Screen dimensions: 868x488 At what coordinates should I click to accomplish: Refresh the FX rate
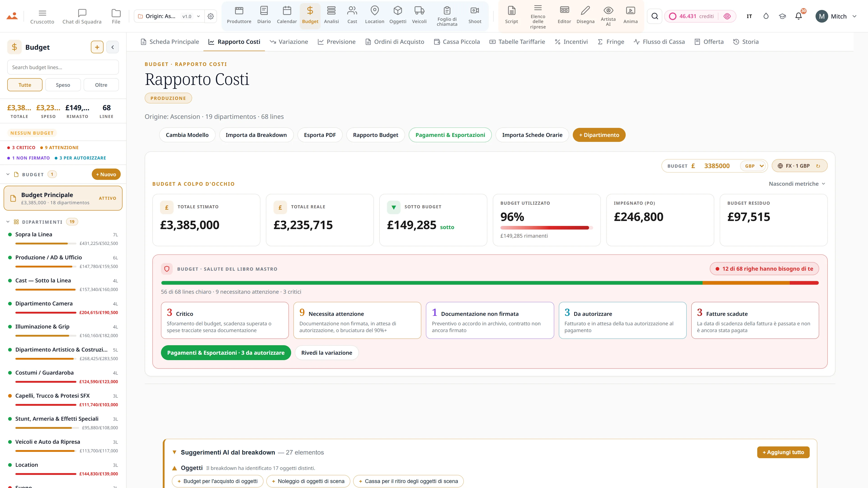[818, 166]
